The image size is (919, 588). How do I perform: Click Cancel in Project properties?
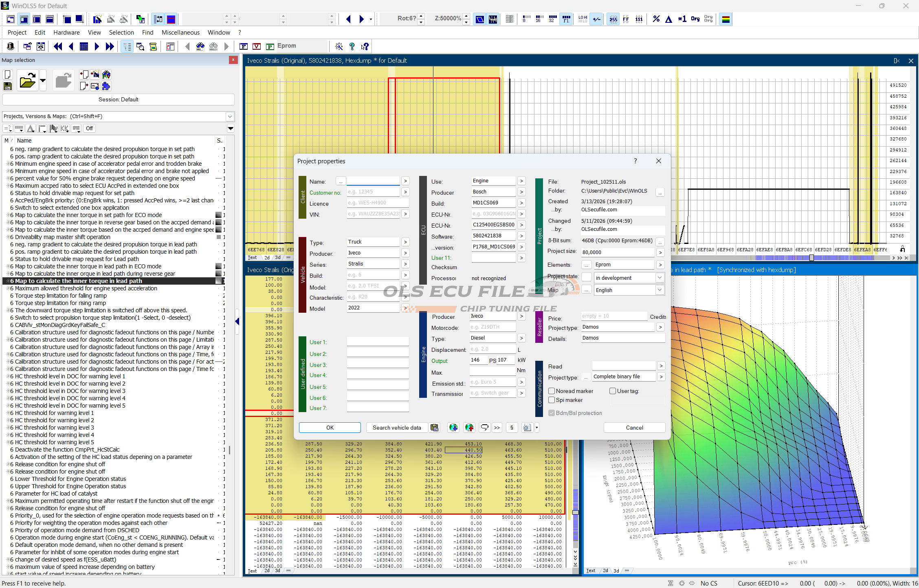634,428
